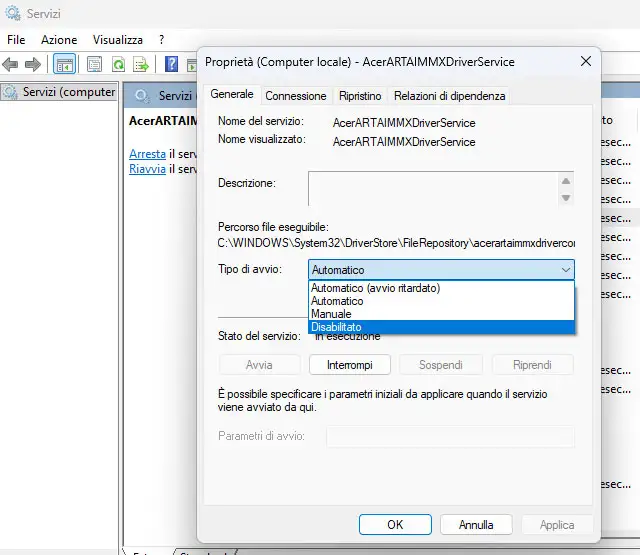
Task: Choose Automatico (avvio ritardato) option
Action: coord(441,288)
